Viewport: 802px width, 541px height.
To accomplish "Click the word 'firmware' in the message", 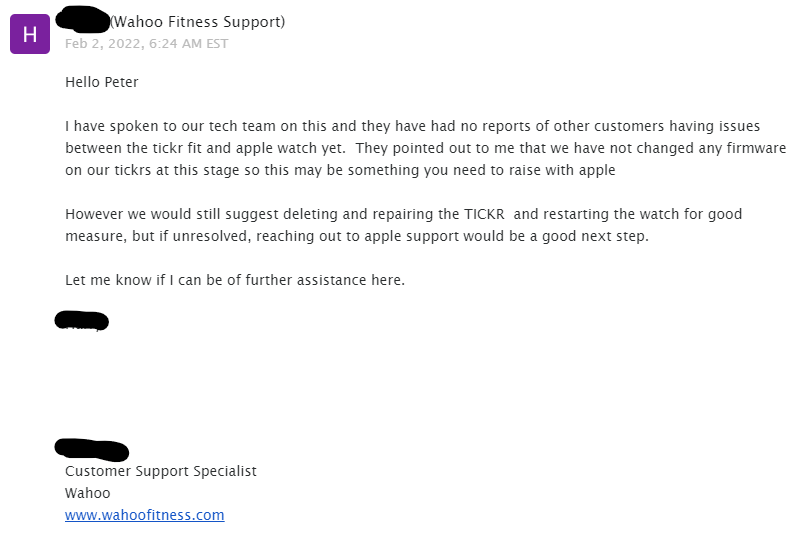I will (756, 148).
